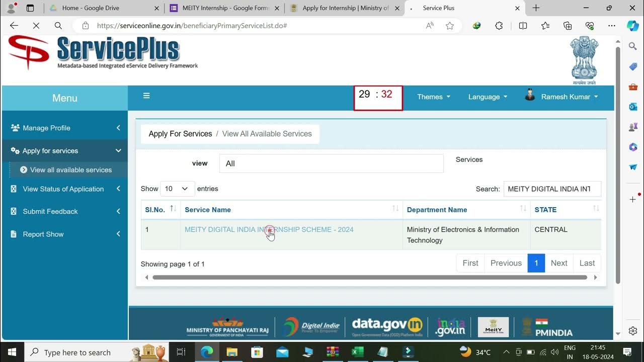Open Edge sidebar tools briefcase icon
Viewport: 644px width, 362px height.
click(633, 86)
